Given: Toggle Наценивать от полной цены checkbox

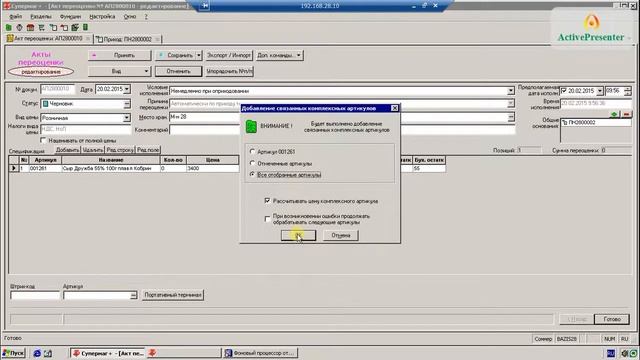Looking at the screenshot, I should 43,140.
